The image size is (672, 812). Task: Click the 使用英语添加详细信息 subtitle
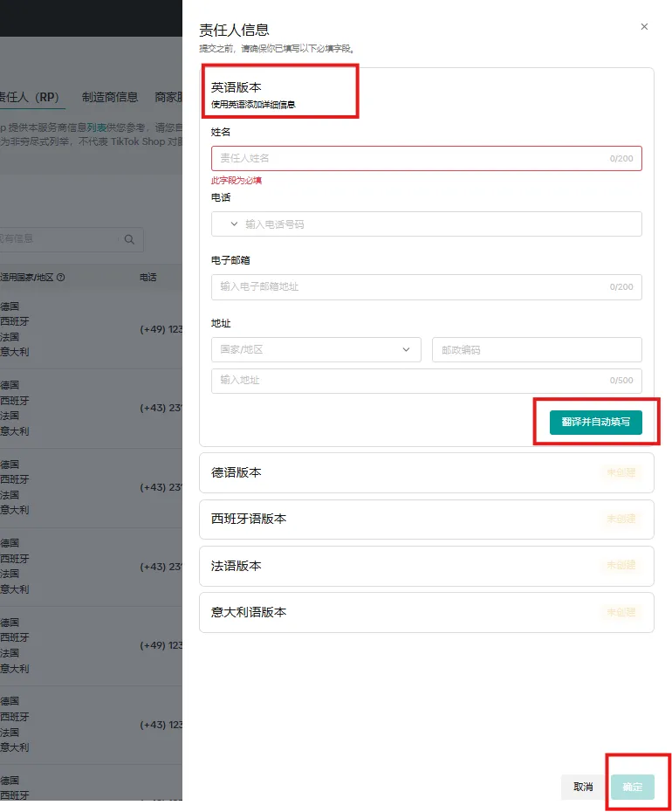click(253, 105)
